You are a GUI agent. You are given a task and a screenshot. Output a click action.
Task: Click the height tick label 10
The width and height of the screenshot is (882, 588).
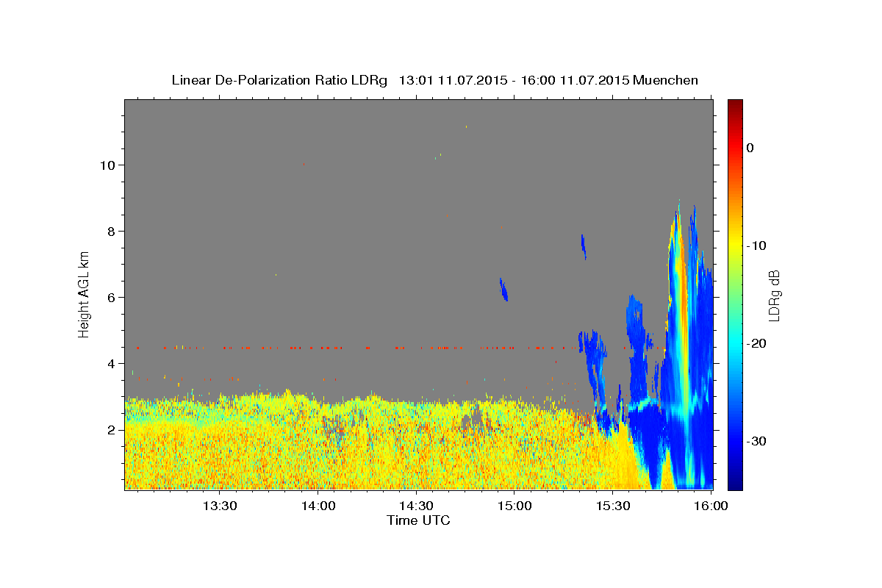[107, 165]
